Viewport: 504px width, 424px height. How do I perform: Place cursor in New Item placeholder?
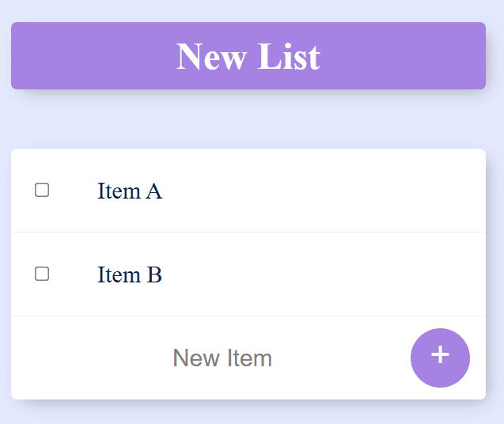point(222,358)
